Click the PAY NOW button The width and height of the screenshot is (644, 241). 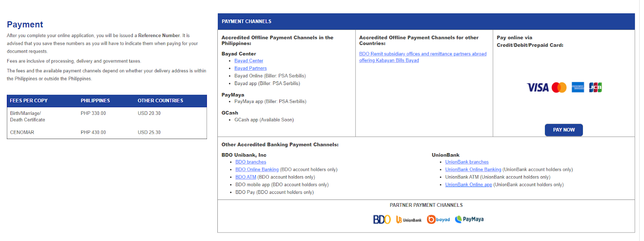[563, 130]
